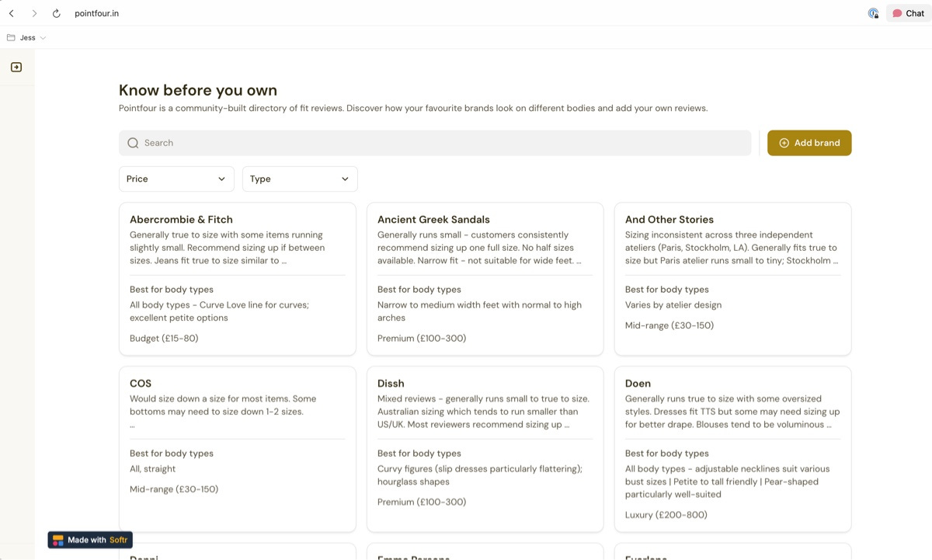Click the pointfour.in address bar

click(97, 13)
